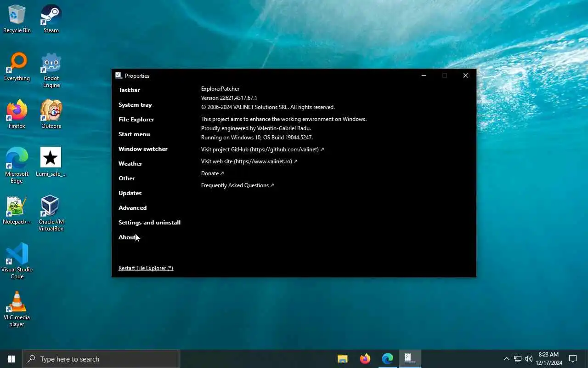Click the ExplorerPatcher version 22621.4317.67.1 text

tap(229, 98)
